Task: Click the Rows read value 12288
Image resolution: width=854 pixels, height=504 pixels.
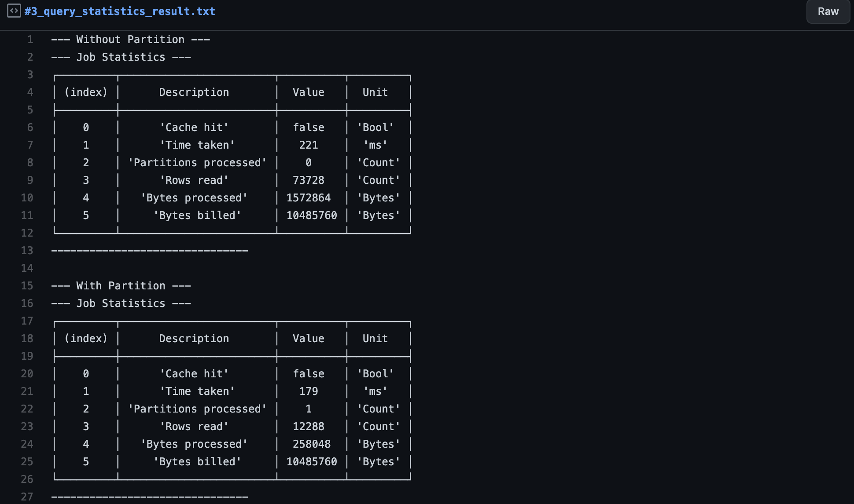Action: (309, 427)
